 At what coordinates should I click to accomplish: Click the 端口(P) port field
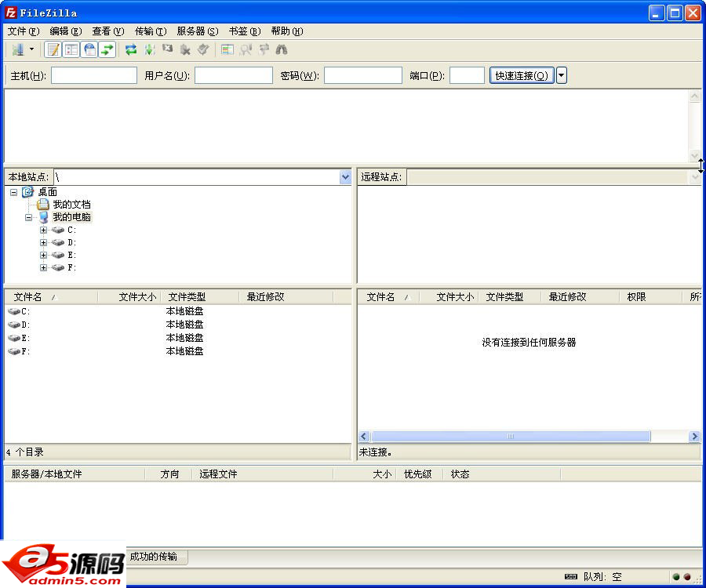(x=467, y=75)
